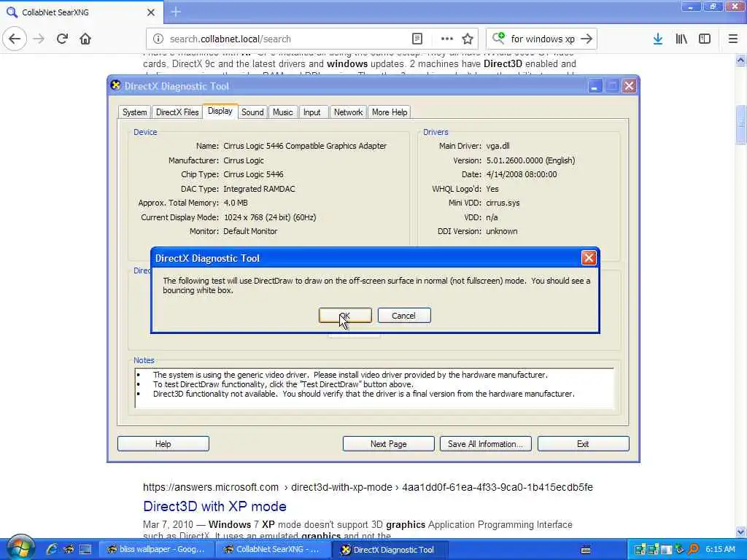Screen dimensions: 747x560
Task: Close the CollabNet SearXNG tab
Action: coord(151,12)
